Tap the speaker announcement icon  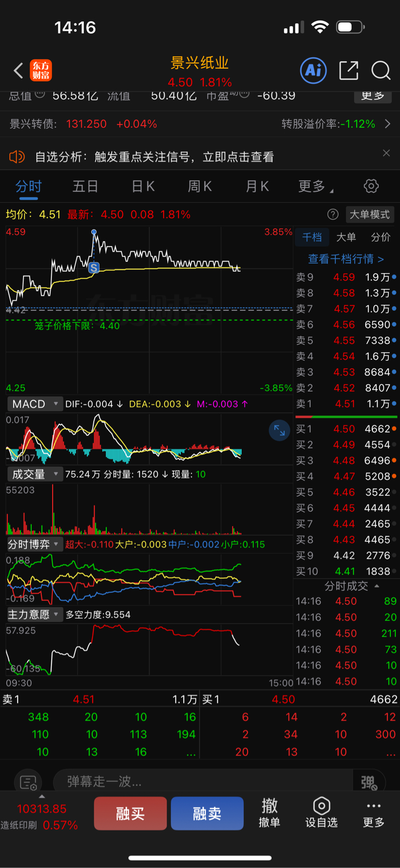(17, 156)
